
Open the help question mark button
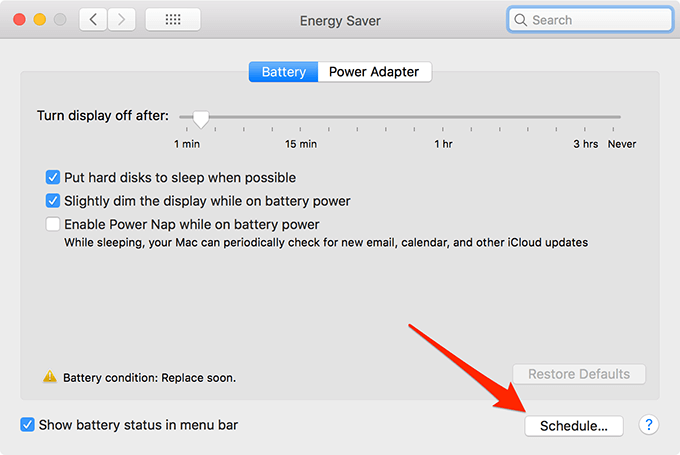pyautogui.click(x=649, y=425)
